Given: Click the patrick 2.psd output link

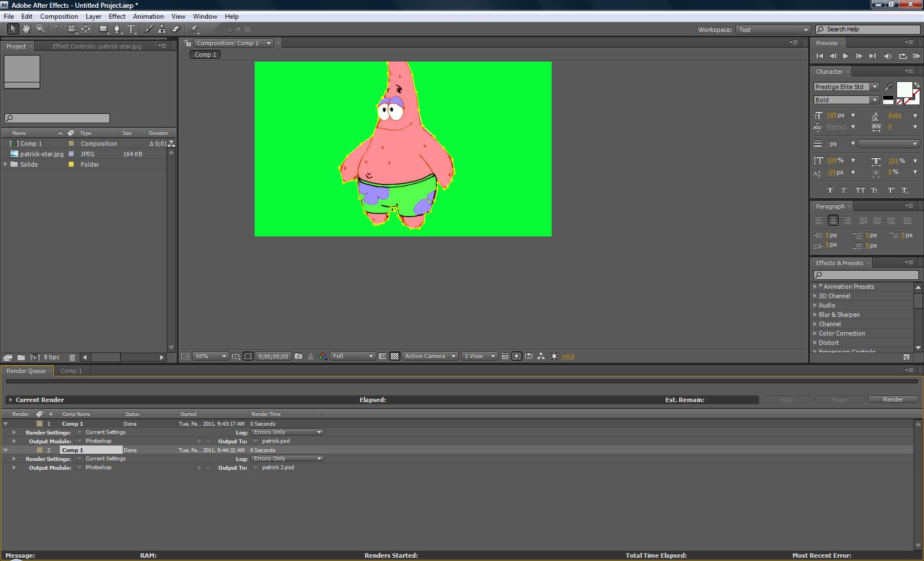Looking at the screenshot, I should [x=278, y=468].
